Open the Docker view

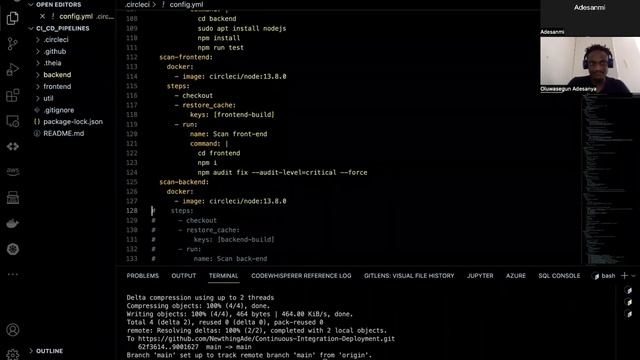pyautogui.click(x=13, y=223)
